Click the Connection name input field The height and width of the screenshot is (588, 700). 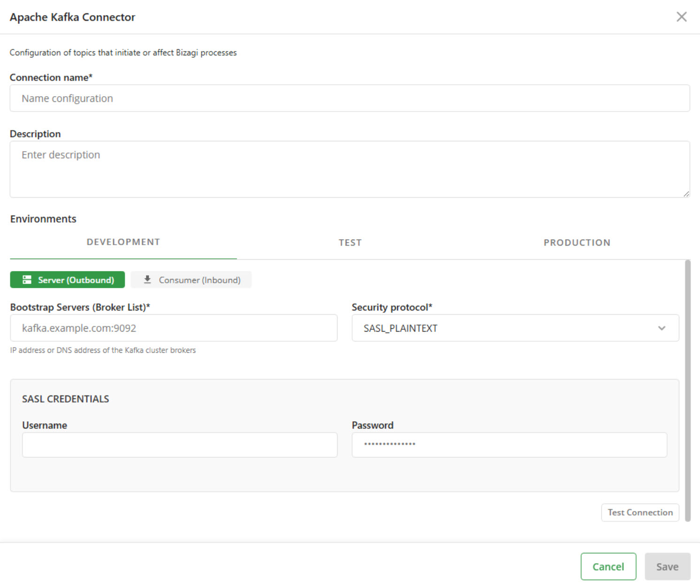(350, 98)
